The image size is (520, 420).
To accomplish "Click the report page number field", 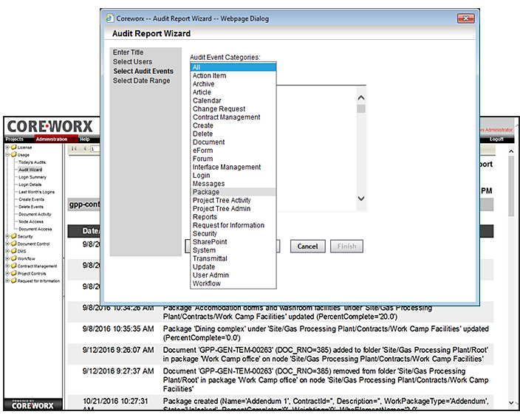I will [95, 149].
